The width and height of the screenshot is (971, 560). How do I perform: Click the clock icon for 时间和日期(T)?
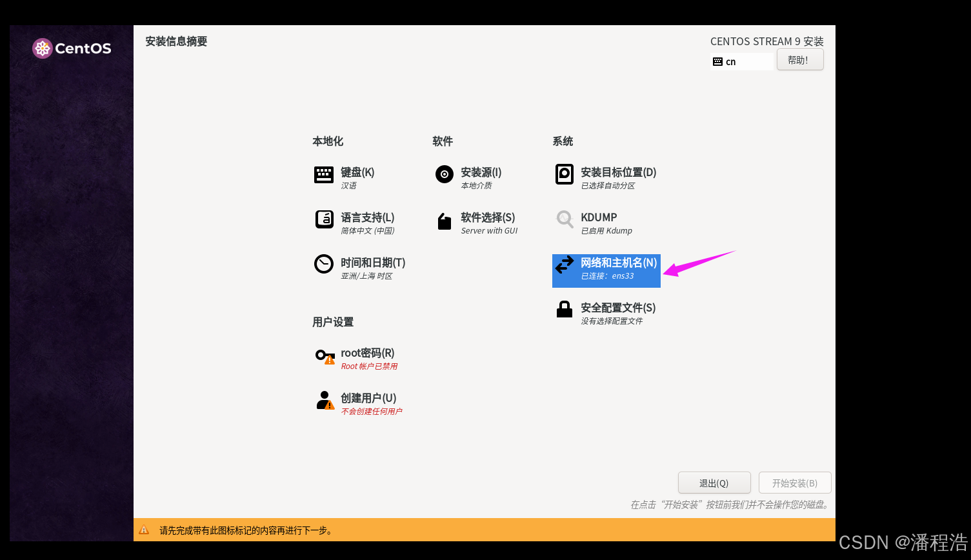324,264
